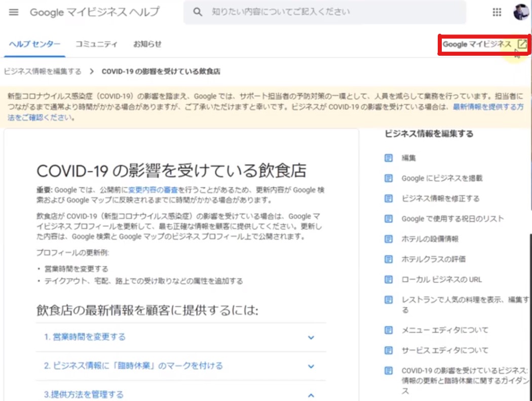Open the 編集 sidebar article
Screen dimensions: 532x401
pyautogui.click(x=408, y=158)
